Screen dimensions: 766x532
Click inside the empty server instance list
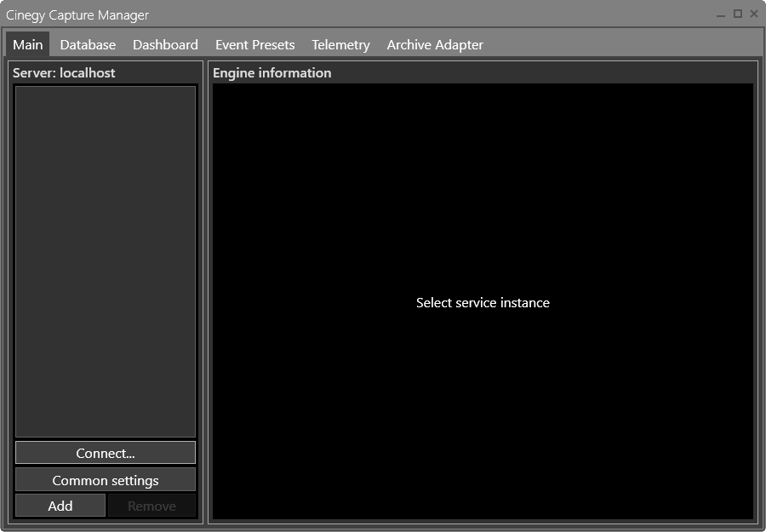coord(106,255)
